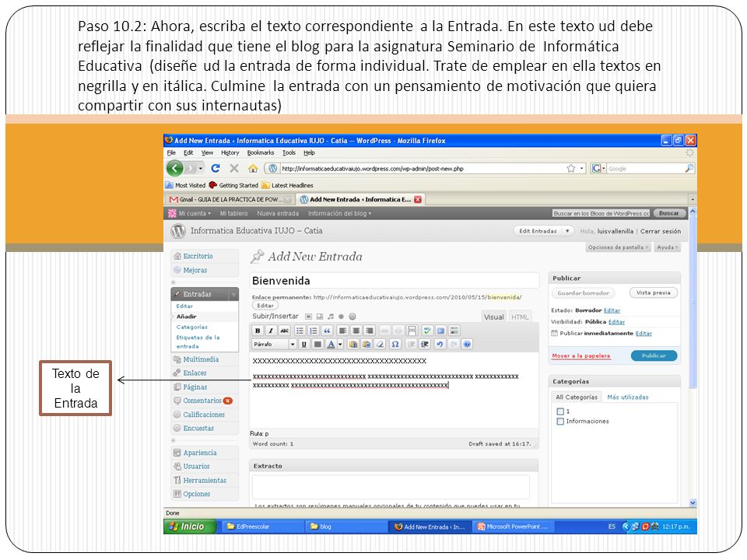This screenshot has height=560, width=747.
Task: Center the entry text
Action: point(356,331)
